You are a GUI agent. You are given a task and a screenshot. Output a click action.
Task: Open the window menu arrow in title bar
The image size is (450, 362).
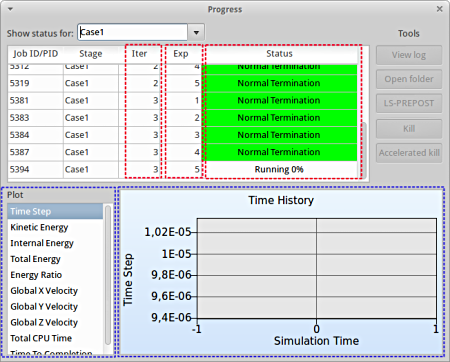(10, 9)
